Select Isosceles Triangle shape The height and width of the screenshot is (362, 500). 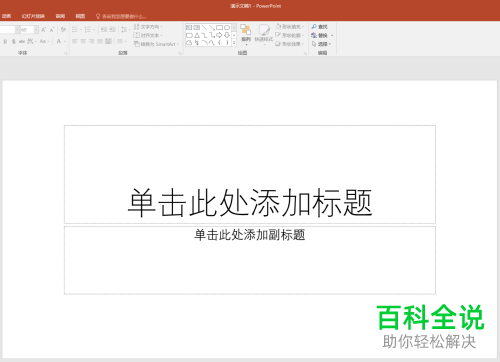point(197,35)
